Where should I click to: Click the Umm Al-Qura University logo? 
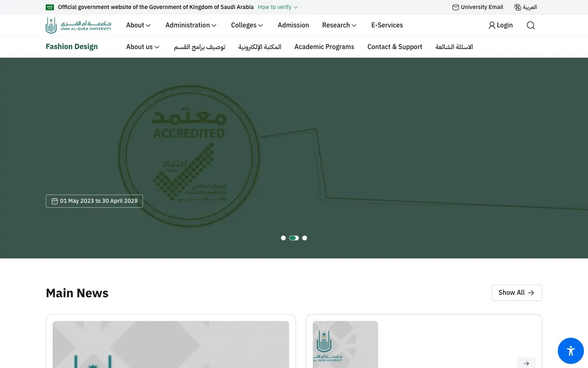pos(78,25)
